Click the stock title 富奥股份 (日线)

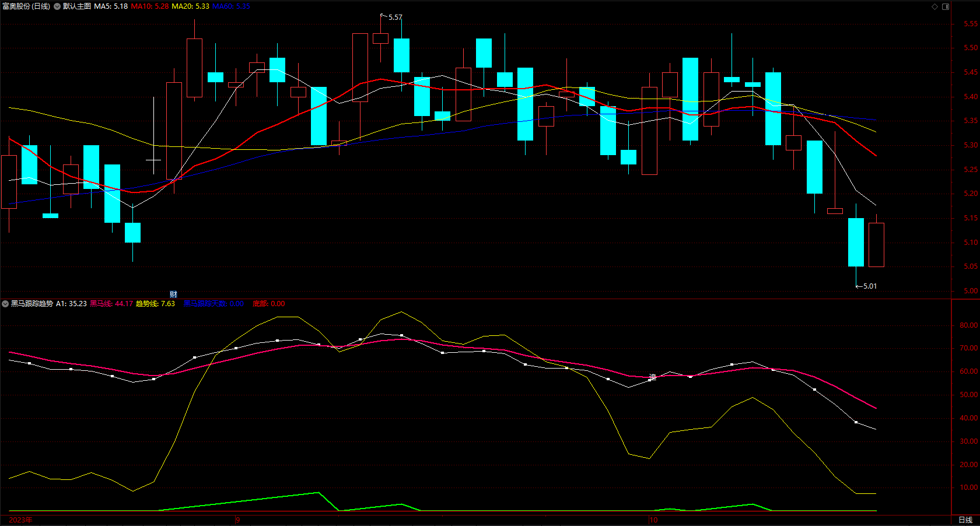26,6
